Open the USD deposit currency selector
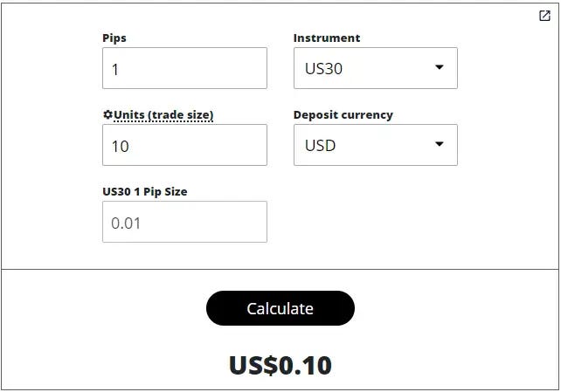The height and width of the screenshot is (392, 561). 376,145
